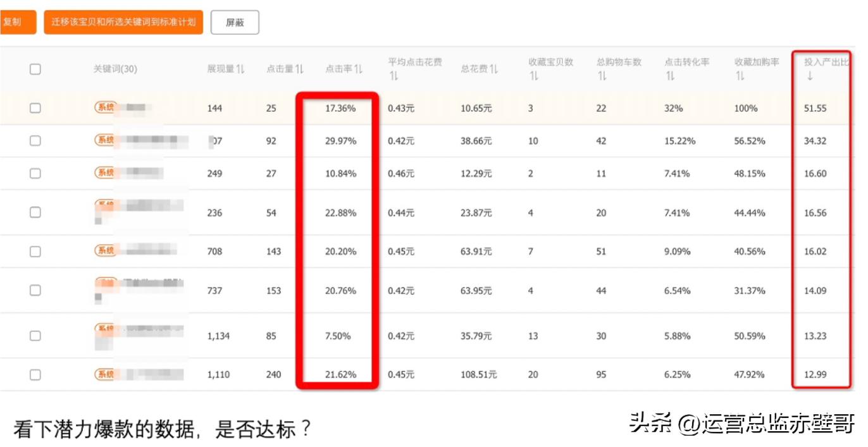
Task: Check the row with 108.51元 total spend
Action: pyautogui.click(x=35, y=374)
